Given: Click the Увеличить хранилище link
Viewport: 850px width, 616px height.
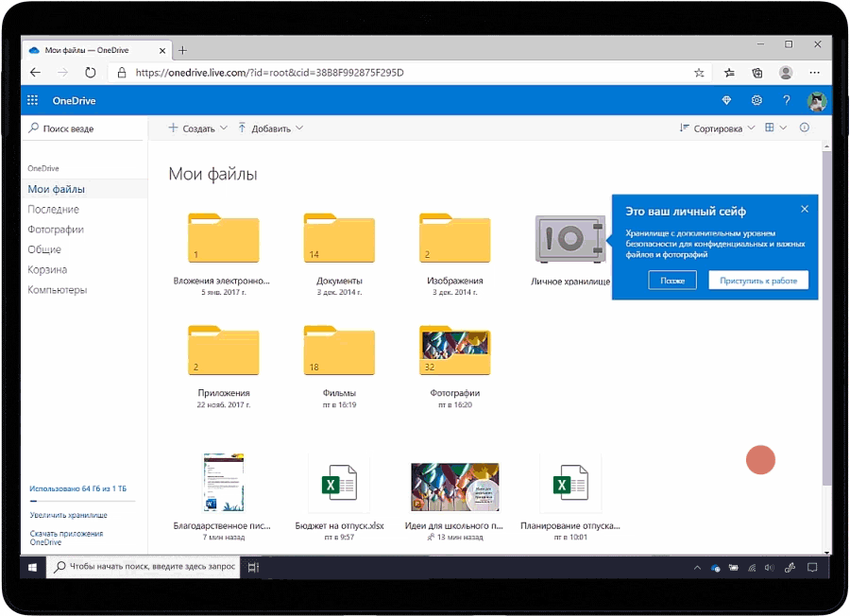Looking at the screenshot, I should pos(68,515).
